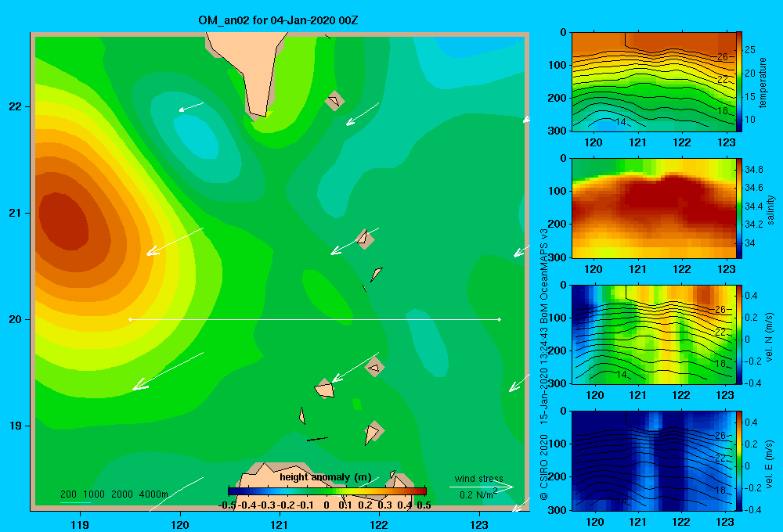Click the plot title OM_an02 for 04-Jan-2020 00Z
The width and height of the screenshot is (783, 532).
(x=278, y=20)
